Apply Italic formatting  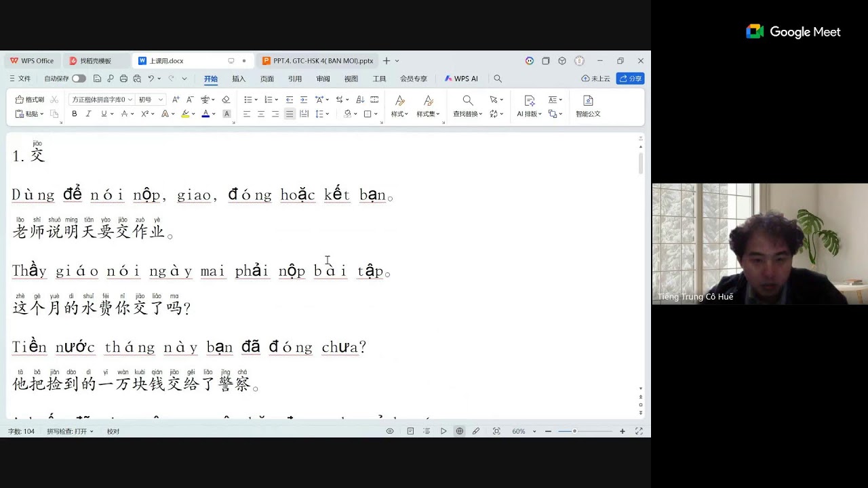[x=88, y=114]
